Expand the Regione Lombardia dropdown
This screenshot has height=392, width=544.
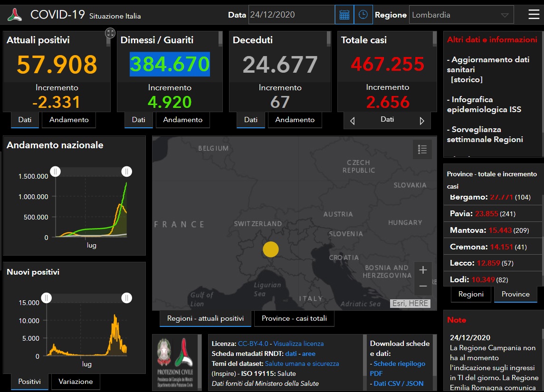[x=460, y=15]
